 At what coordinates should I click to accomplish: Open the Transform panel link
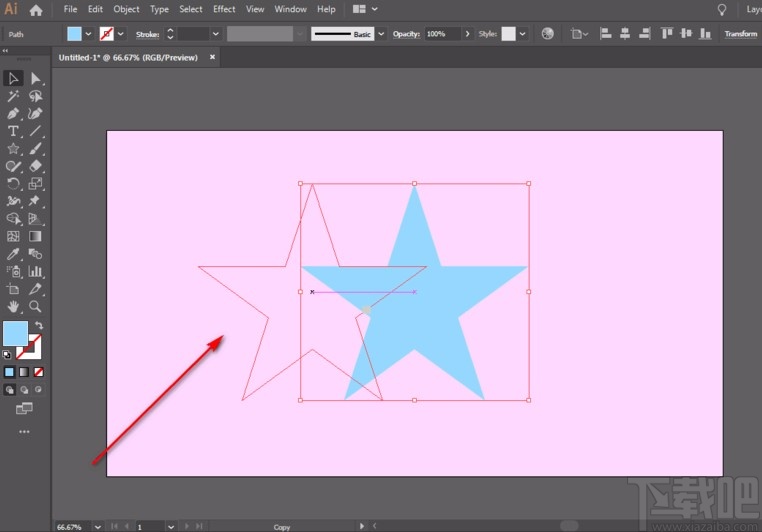pos(741,34)
